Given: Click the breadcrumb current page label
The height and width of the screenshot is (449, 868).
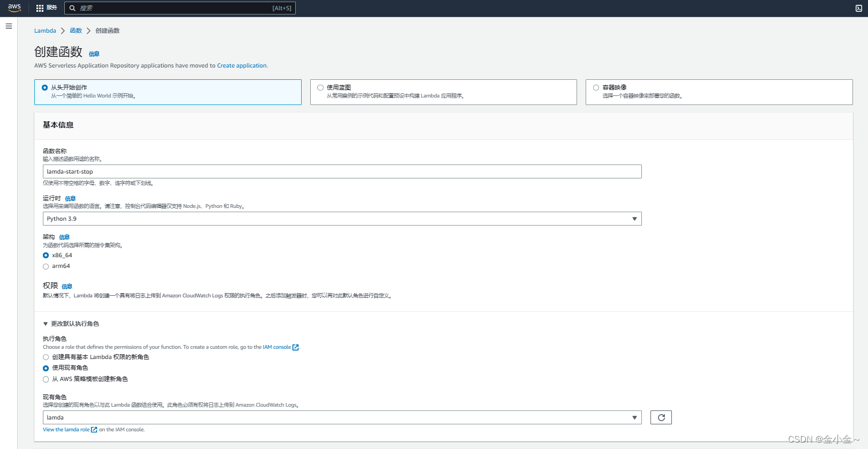Looking at the screenshot, I should 108,31.
